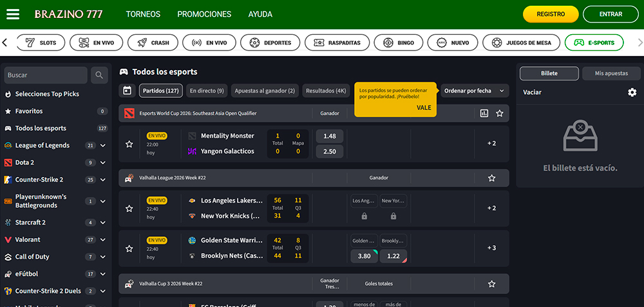Select the E-Sports category
Viewport: 644px width, 307px height.
tap(594, 42)
